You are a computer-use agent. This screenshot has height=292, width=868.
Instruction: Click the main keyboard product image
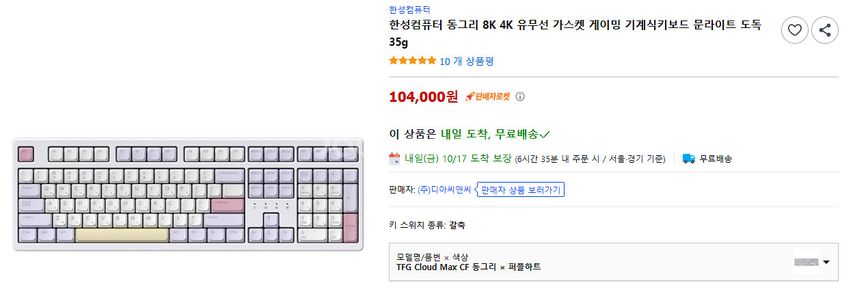(188, 194)
